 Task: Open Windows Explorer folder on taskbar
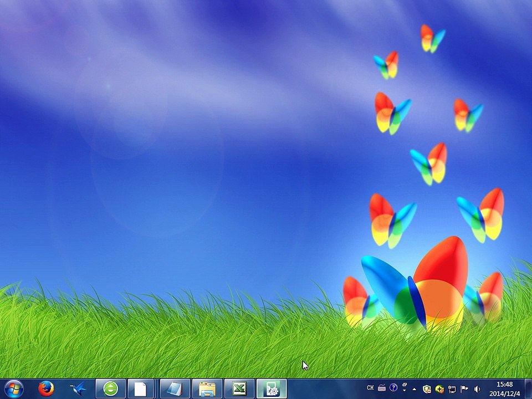207,389
